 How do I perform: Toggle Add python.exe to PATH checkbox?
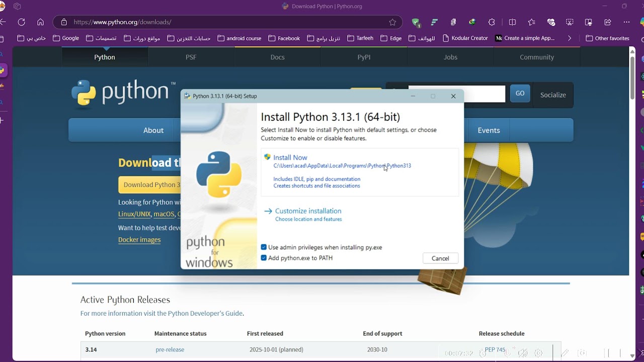(x=264, y=258)
